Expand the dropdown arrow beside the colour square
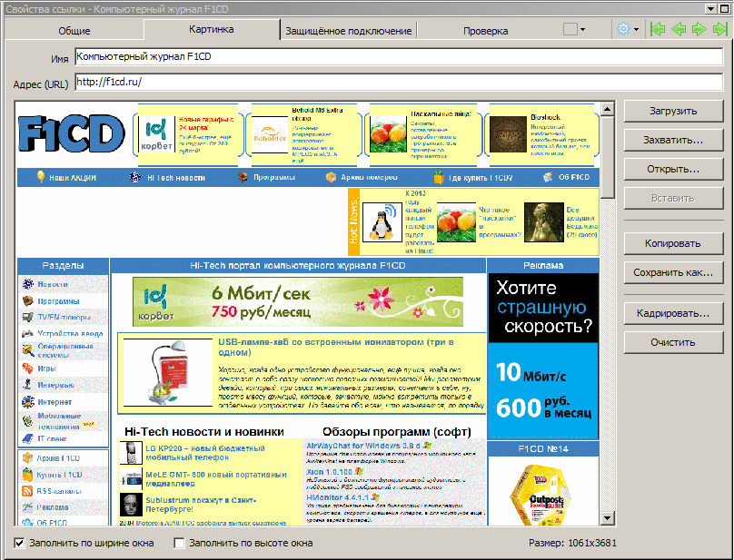This screenshot has width=734, height=560. [583, 30]
